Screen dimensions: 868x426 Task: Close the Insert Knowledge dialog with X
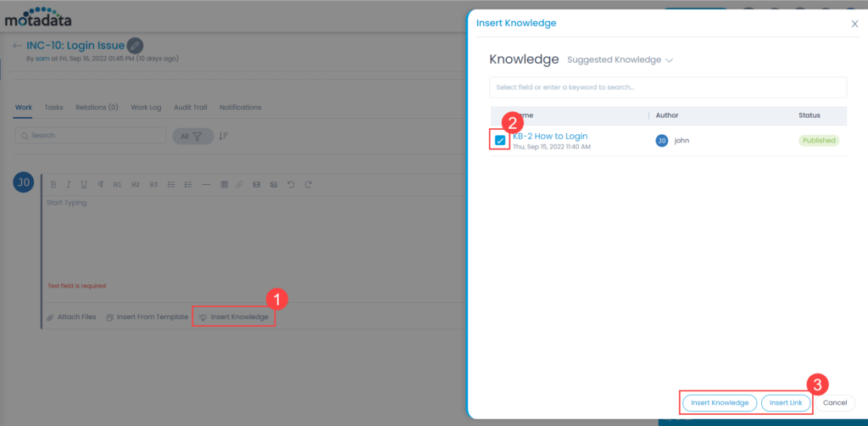point(854,24)
